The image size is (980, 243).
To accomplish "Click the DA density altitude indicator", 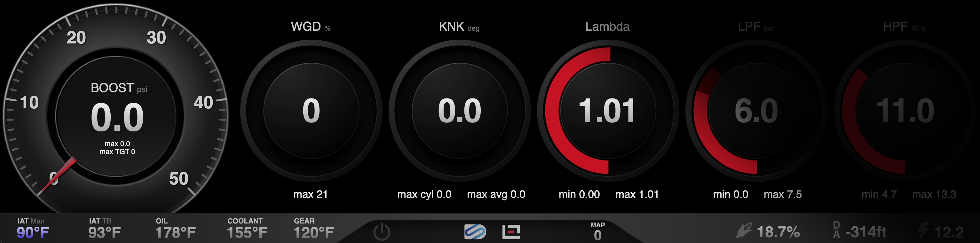I will point(836,230).
